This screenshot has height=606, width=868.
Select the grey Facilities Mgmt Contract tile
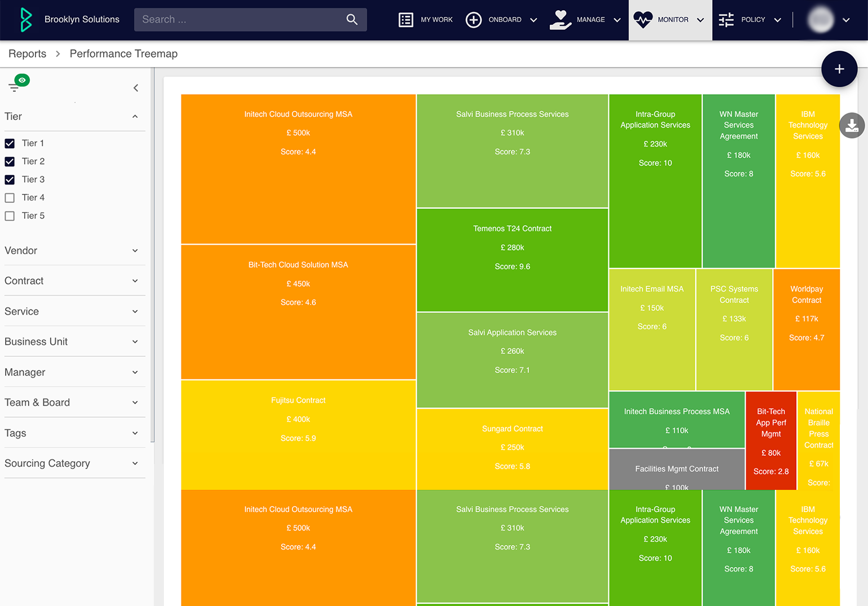pyautogui.click(x=676, y=470)
